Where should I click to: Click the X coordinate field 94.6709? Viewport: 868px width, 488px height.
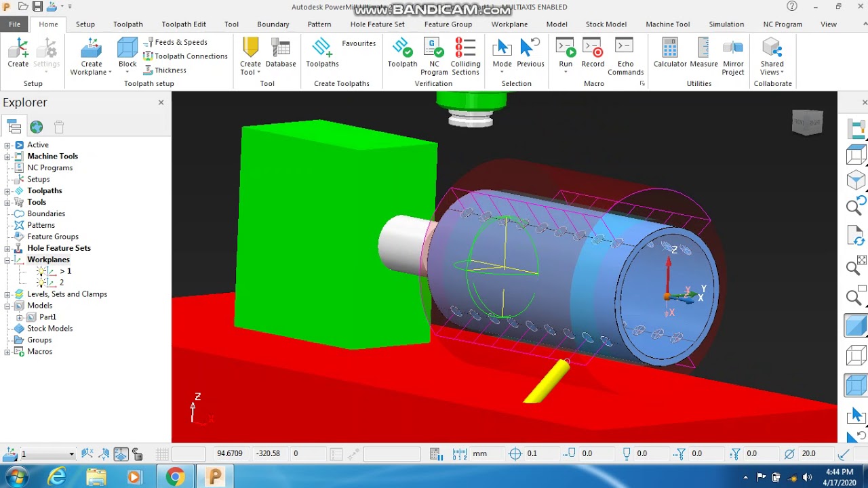(231, 453)
